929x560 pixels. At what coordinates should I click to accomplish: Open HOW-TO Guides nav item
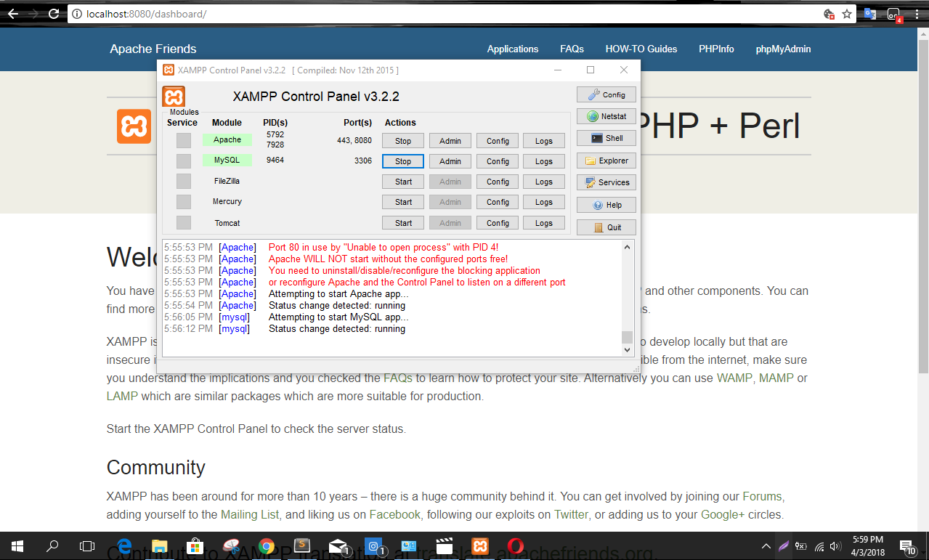(x=641, y=49)
